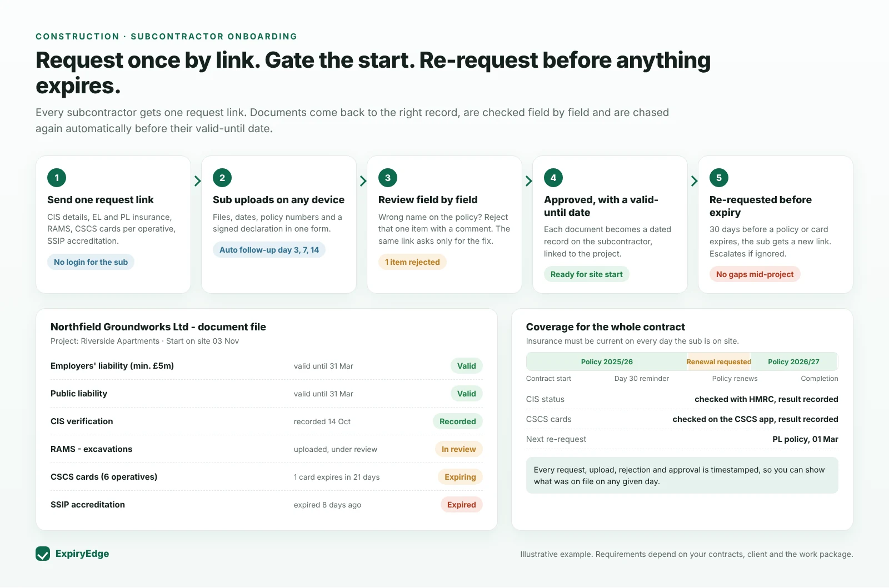Image resolution: width=889 pixels, height=588 pixels.
Task: Click the 'Policy 2025/26' timeline segment
Action: pyautogui.click(x=607, y=361)
